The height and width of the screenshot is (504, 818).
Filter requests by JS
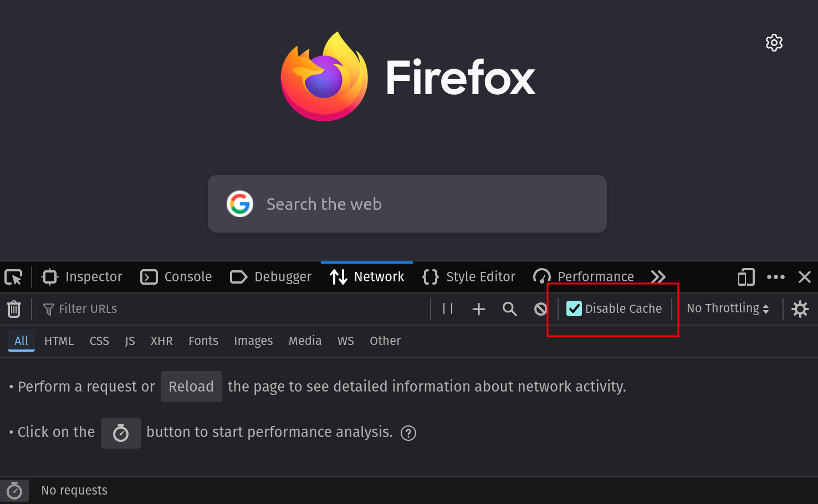coord(130,341)
